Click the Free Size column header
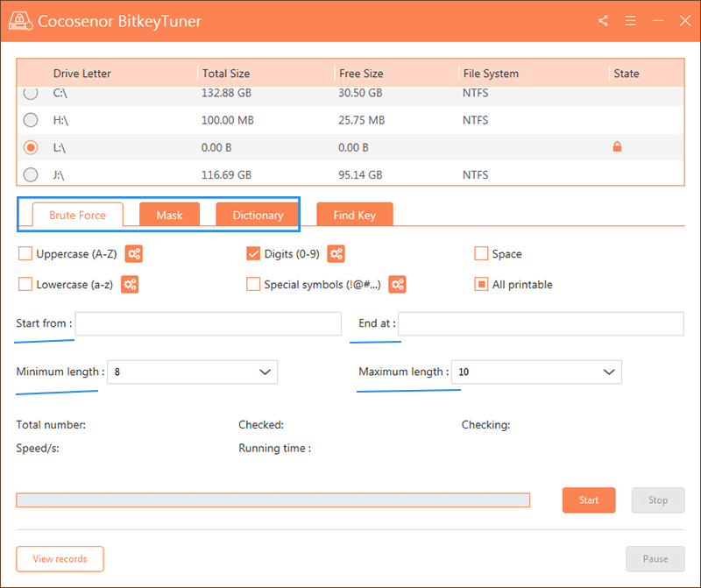Viewport: 701px width, 588px height. [361, 74]
